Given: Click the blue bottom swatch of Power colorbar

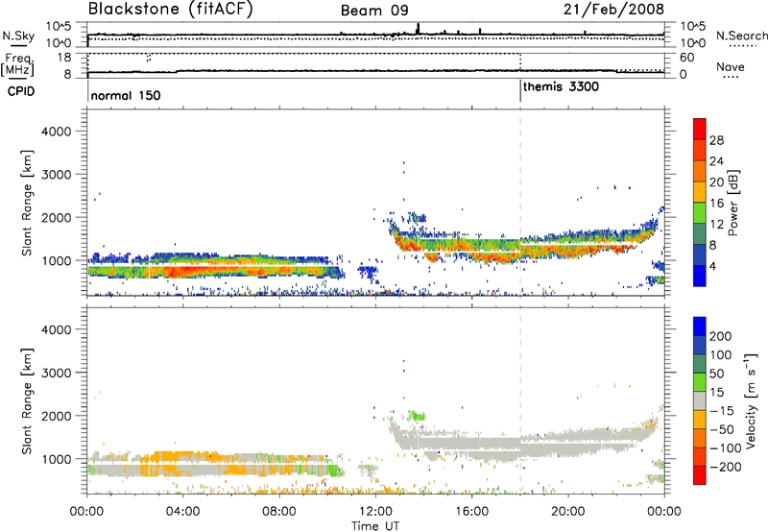Looking at the screenshot, I should (700, 276).
